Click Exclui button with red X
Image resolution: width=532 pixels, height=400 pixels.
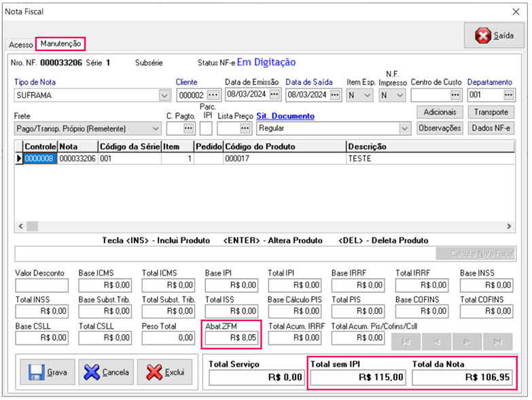point(166,372)
